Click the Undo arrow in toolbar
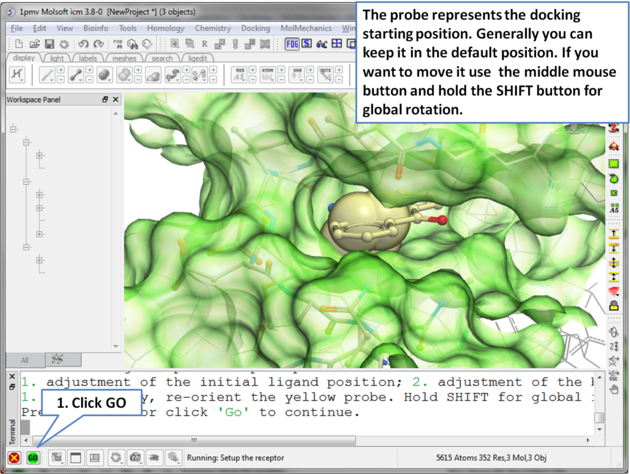Image resolution: width=630 pixels, height=474 pixels. pyautogui.click(x=83, y=44)
